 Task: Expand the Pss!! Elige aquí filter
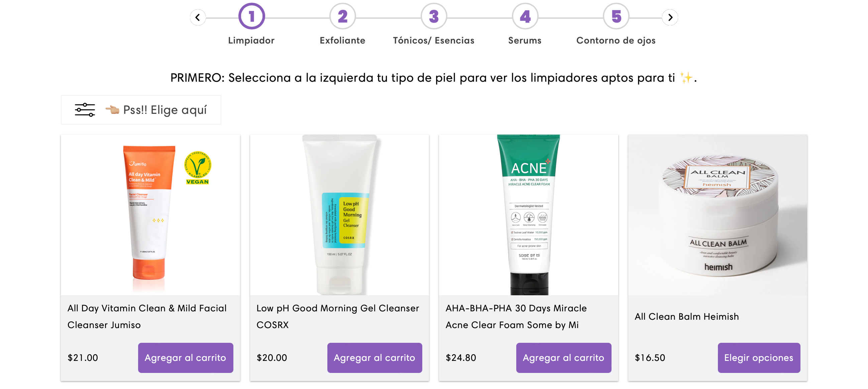(141, 110)
